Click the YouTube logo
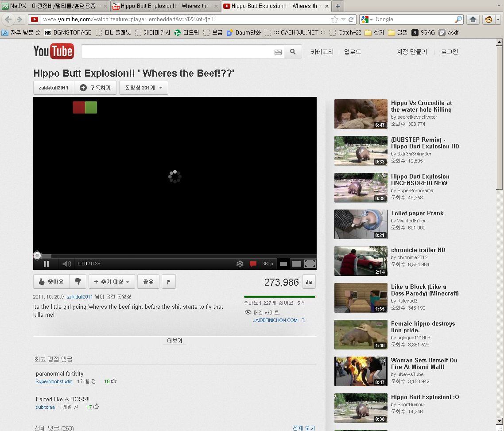Viewport: 504px width, 431px height. pos(54,51)
